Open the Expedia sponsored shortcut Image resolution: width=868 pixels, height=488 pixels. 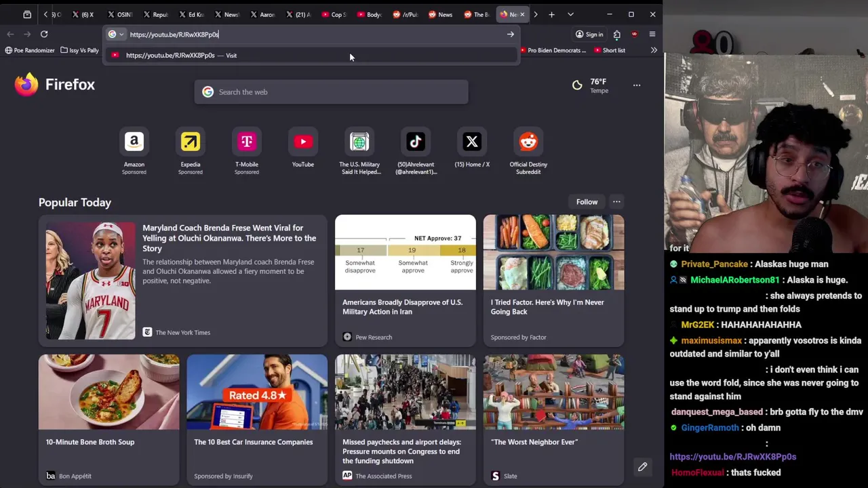pyautogui.click(x=191, y=150)
